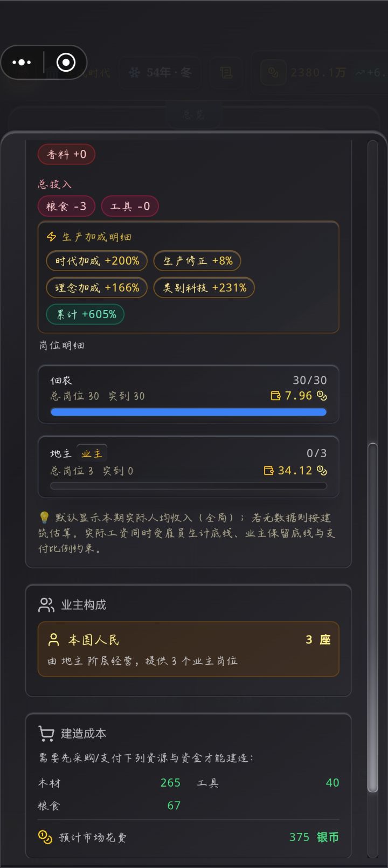The image size is (388, 868).
Task: Select the scroll icon beside the season display
Action: (x=226, y=72)
